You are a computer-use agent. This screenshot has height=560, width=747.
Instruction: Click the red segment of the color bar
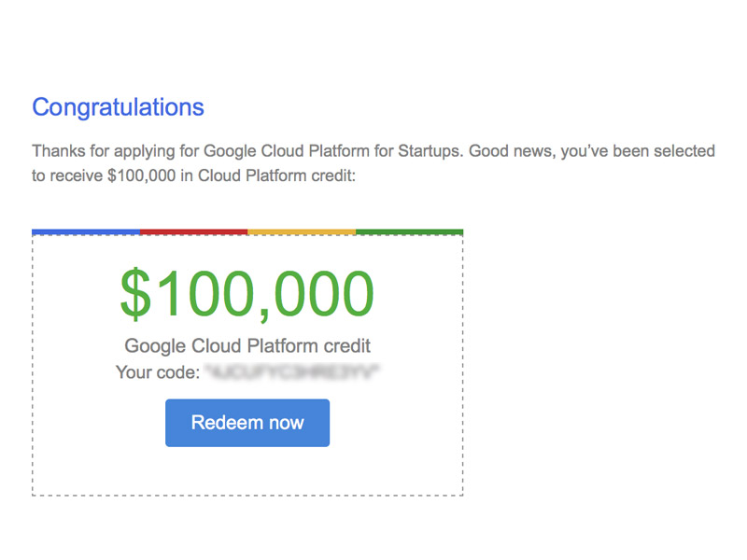[193, 231]
